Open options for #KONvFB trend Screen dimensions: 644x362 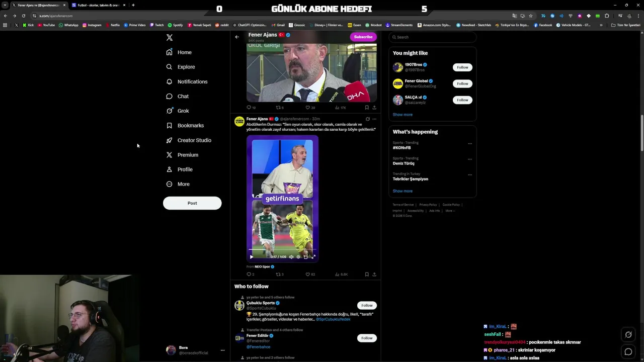(x=470, y=143)
